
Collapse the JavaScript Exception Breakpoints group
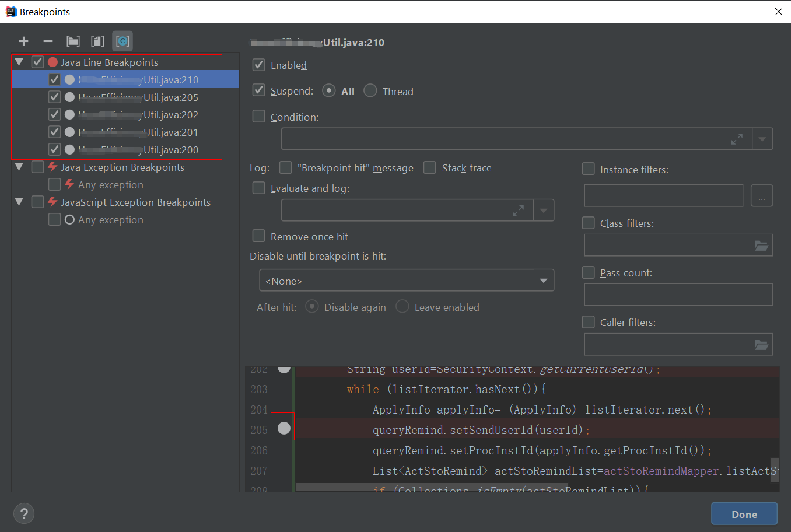click(x=19, y=202)
